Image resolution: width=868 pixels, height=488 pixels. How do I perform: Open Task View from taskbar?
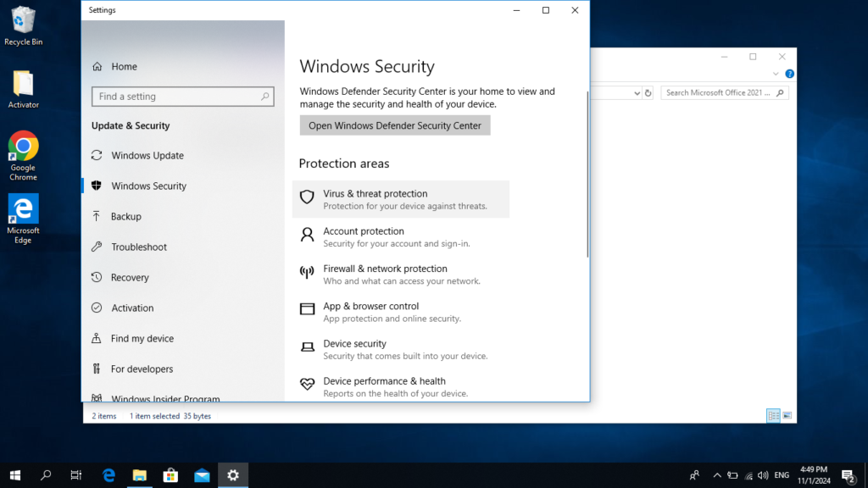(76, 475)
